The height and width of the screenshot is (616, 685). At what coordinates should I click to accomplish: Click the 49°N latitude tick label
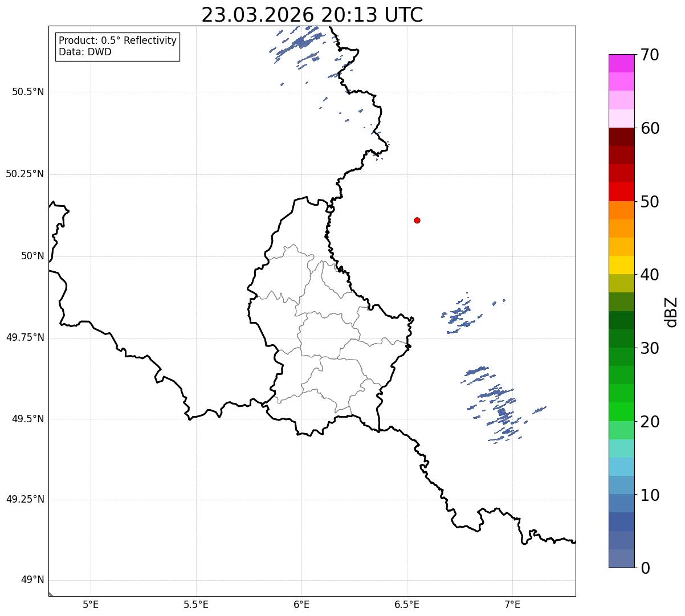point(32,580)
